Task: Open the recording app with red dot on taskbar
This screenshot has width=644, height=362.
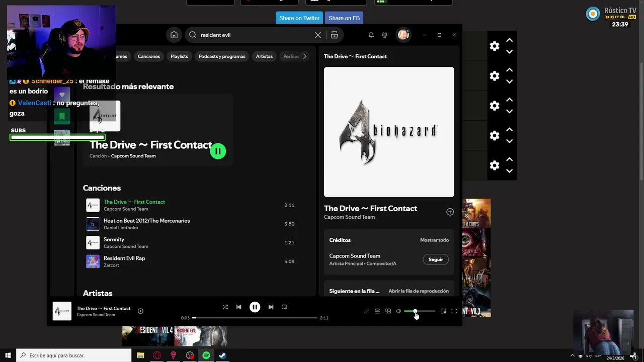Action: coord(190,355)
